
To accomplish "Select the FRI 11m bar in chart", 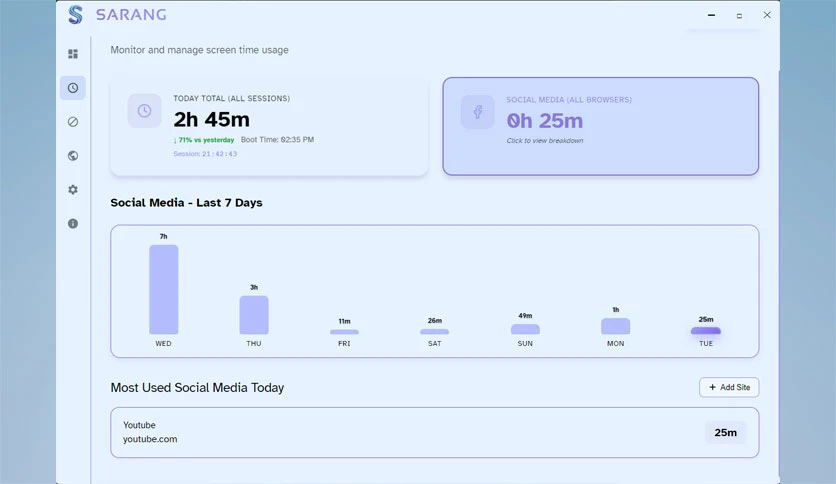I will (x=344, y=332).
